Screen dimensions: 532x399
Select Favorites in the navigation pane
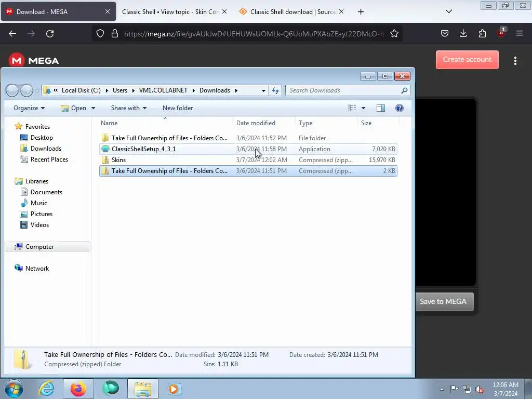click(x=37, y=127)
